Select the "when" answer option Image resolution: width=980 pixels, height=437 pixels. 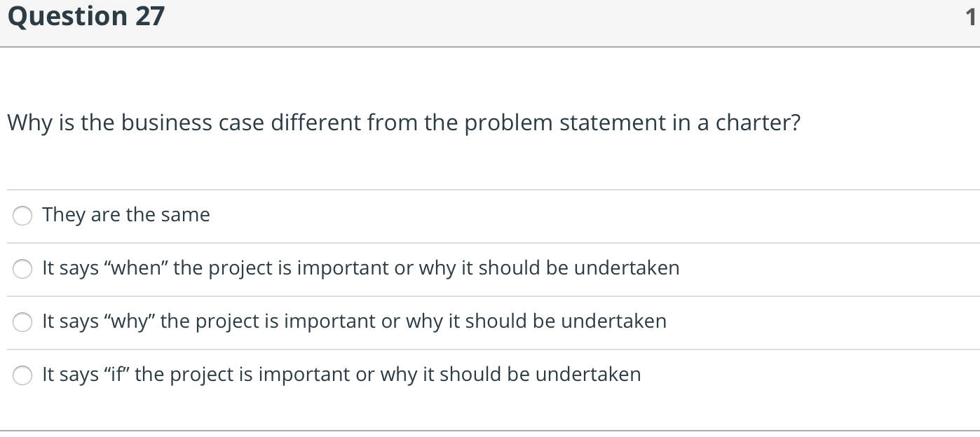click(x=22, y=269)
